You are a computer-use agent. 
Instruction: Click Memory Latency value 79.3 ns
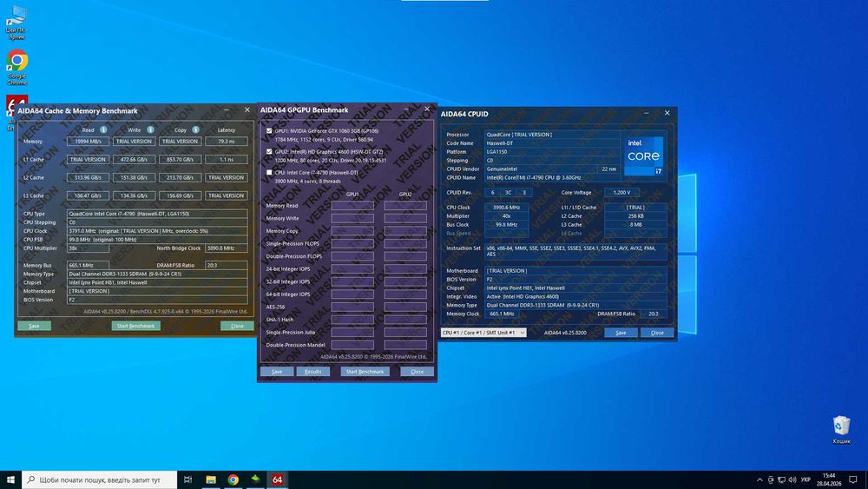226,142
